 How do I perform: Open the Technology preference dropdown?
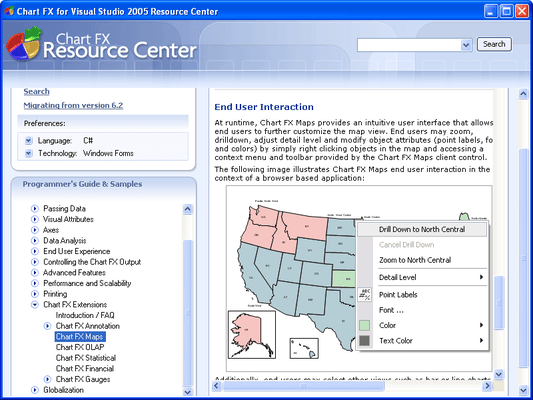click(29, 153)
